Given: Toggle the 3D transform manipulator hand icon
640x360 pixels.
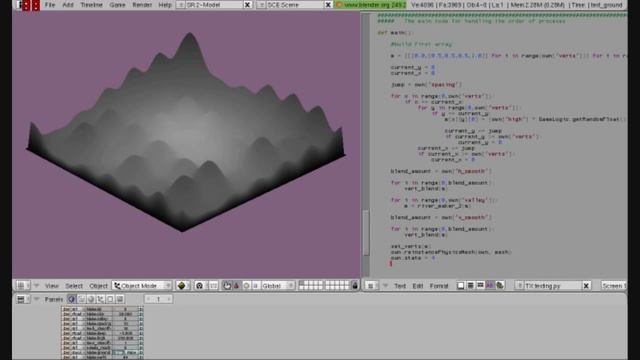Looking at the screenshot, I should click(x=227, y=286).
